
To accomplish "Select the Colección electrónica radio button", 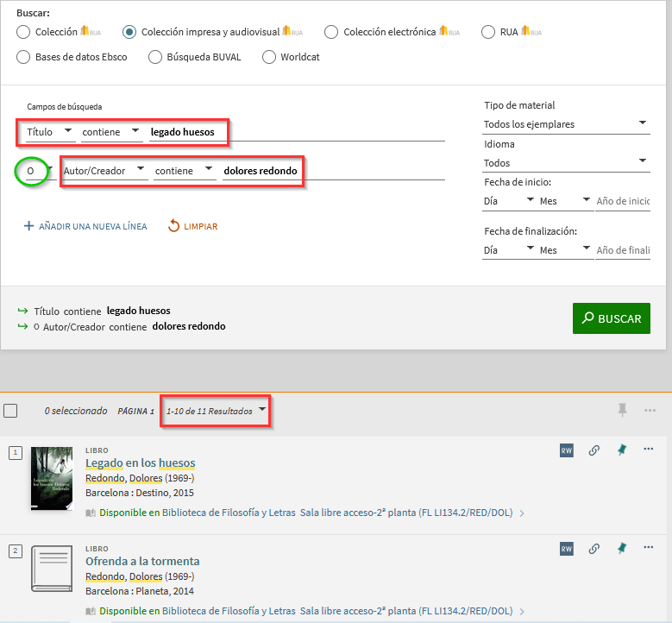I will pyautogui.click(x=331, y=32).
